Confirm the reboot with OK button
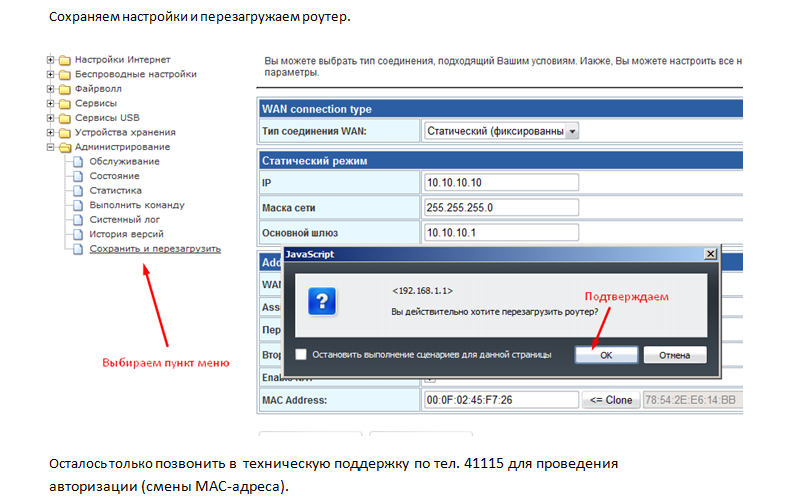Viewport: 796px width, 503px height. click(607, 355)
